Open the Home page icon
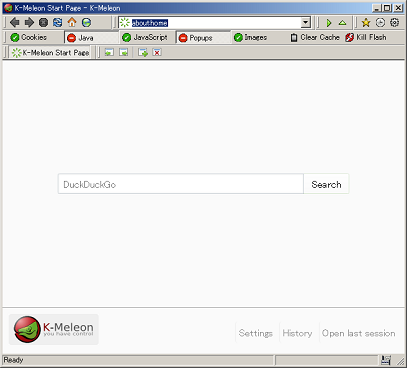 [x=72, y=23]
